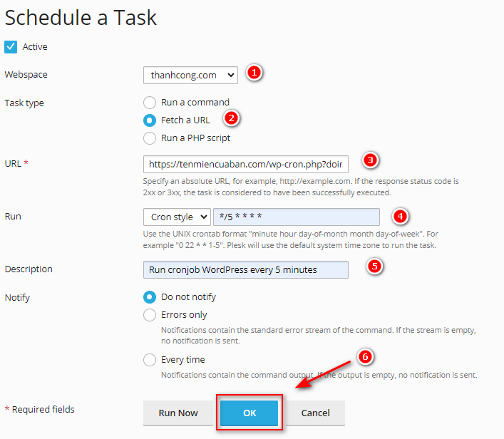Choose Fetch a URL task type
Screen dimensions: 504x439
point(150,120)
